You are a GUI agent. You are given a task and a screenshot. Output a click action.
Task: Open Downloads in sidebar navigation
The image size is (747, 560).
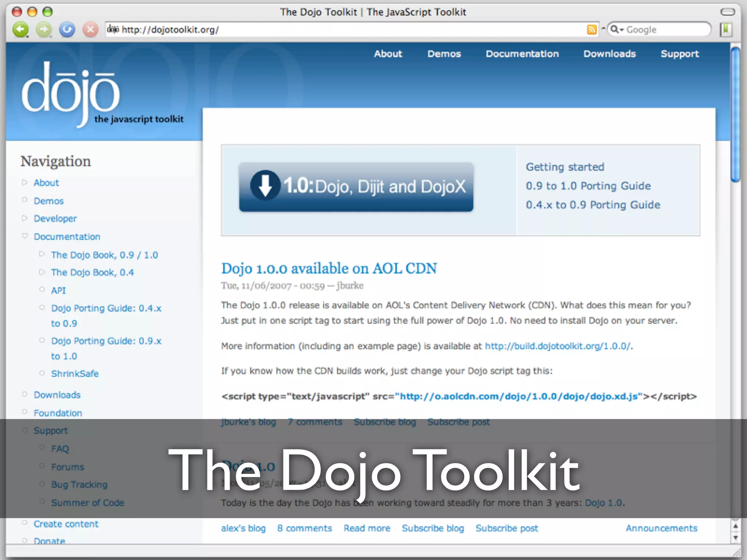[57, 395]
